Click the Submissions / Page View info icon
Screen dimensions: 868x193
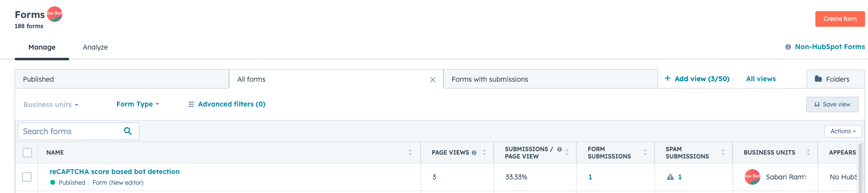pos(559,149)
